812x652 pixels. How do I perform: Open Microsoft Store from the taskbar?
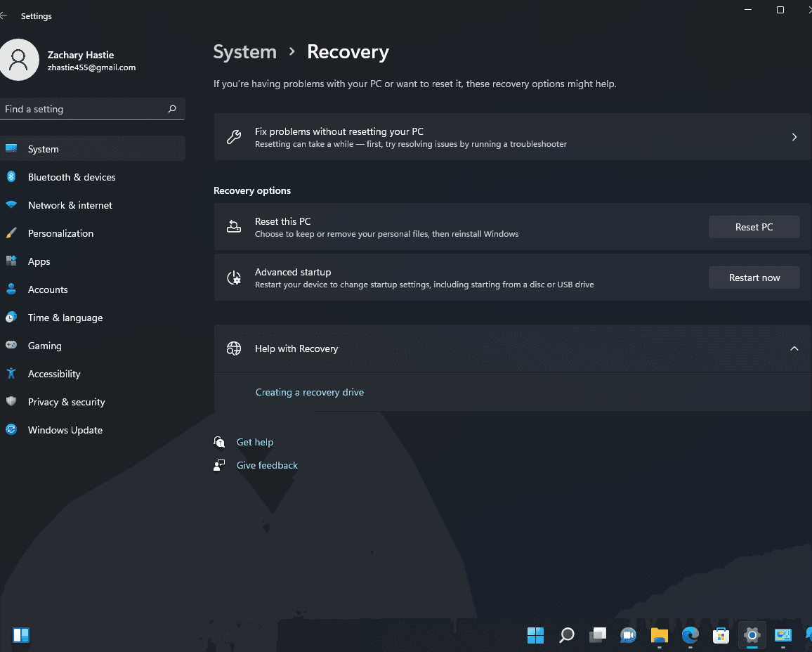click(x=721, y=635)
